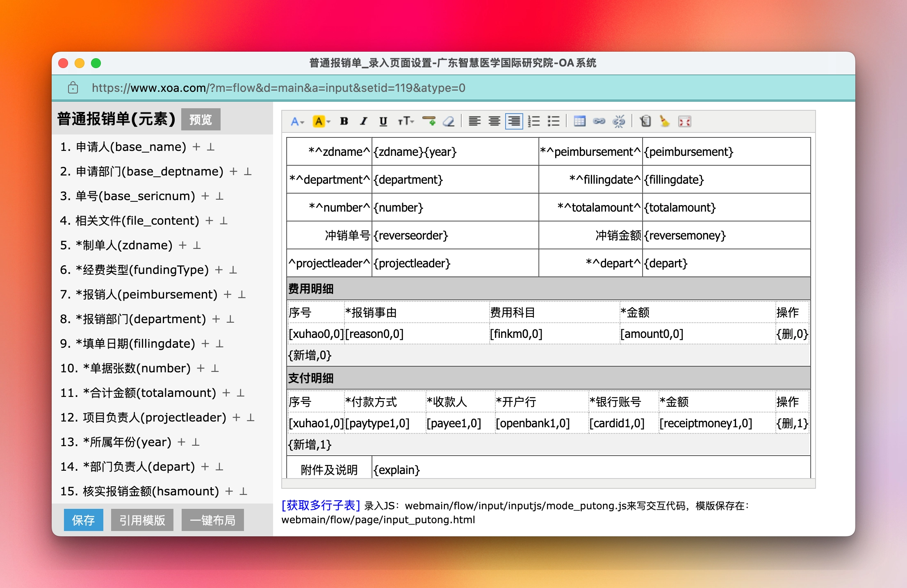Click the 预览 preview button
The width and height of the screenshot is (907, 588).
(201, 119)
